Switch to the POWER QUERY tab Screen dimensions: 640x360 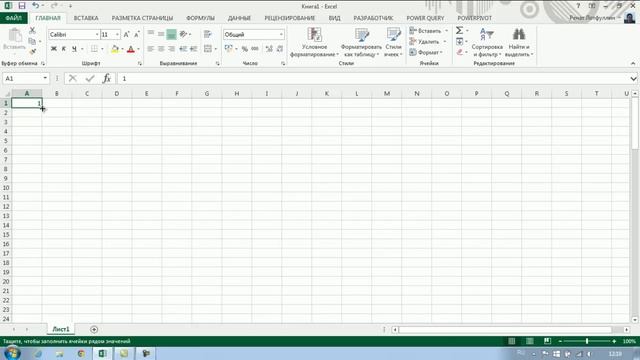[425, 18]
